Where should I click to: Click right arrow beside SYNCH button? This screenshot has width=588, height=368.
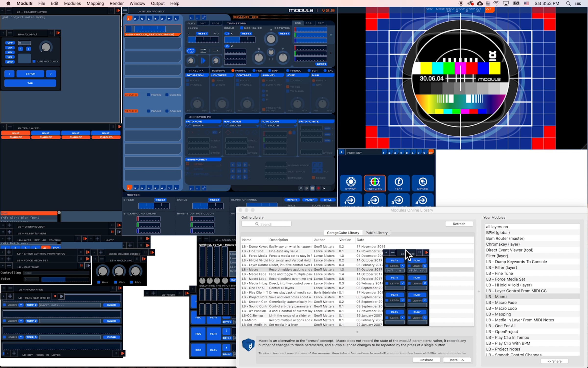[x=51, y=74]
